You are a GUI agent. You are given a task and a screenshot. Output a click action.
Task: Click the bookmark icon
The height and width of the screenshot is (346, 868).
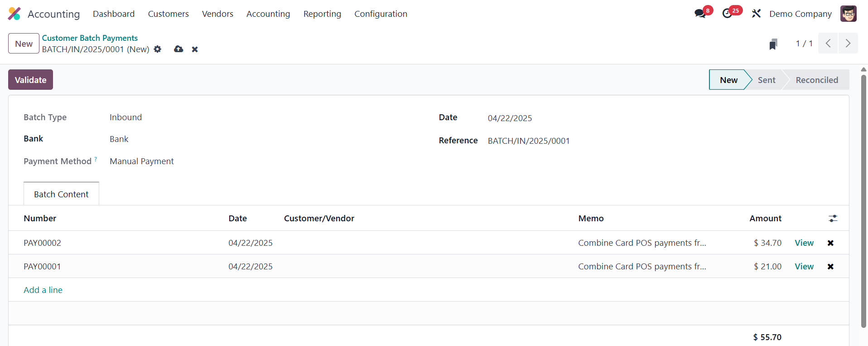(x=773, y=44)
